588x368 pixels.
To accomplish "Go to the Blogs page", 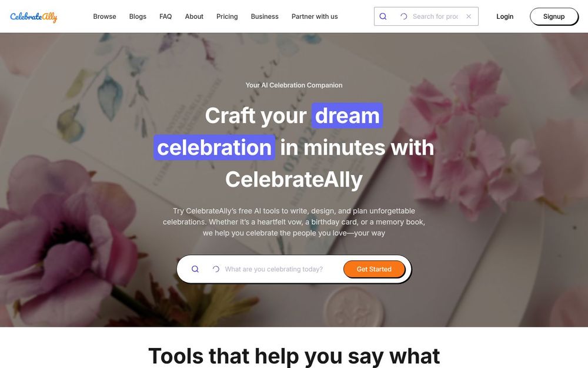I will (138, 16).
